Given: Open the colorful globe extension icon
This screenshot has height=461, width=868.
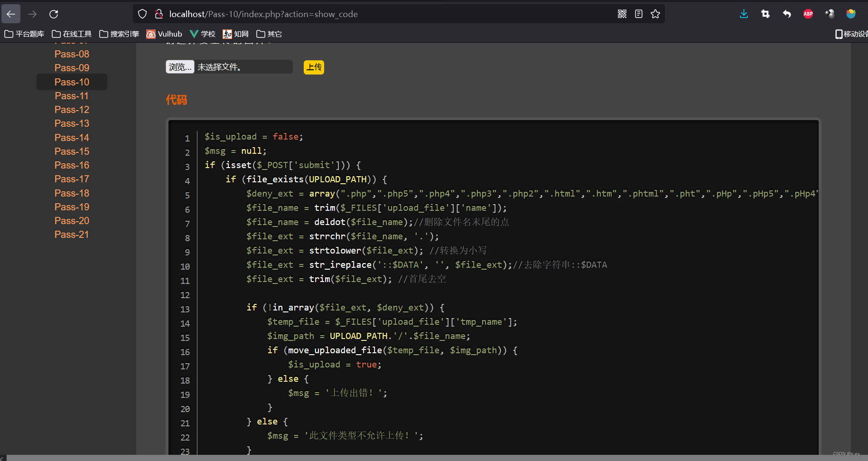Looking at the screenshot, I should click(x=851, y=14).
